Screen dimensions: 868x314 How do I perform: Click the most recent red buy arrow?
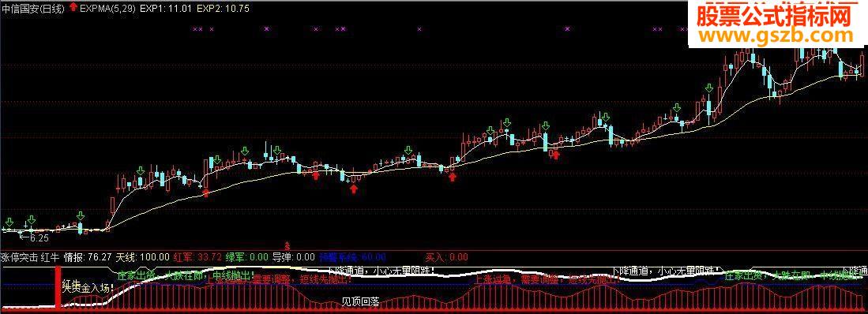click(x=557, y=155)
